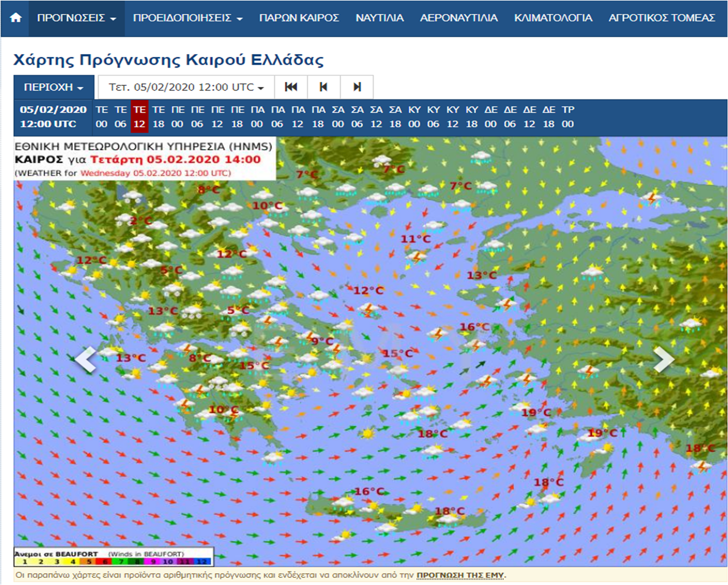Image resolution: width=728 pixels, height=585 pixels.
Task: Click the left arrow on the map
Action: pos(85,359)
